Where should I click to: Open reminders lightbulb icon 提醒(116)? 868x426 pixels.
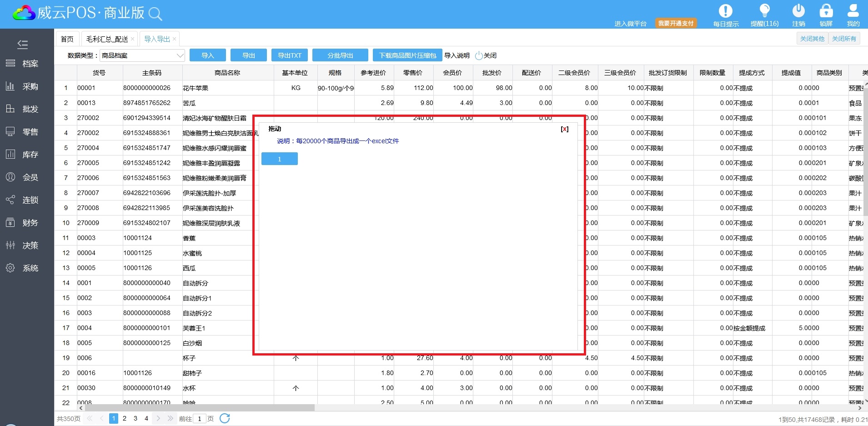(764, 11)
